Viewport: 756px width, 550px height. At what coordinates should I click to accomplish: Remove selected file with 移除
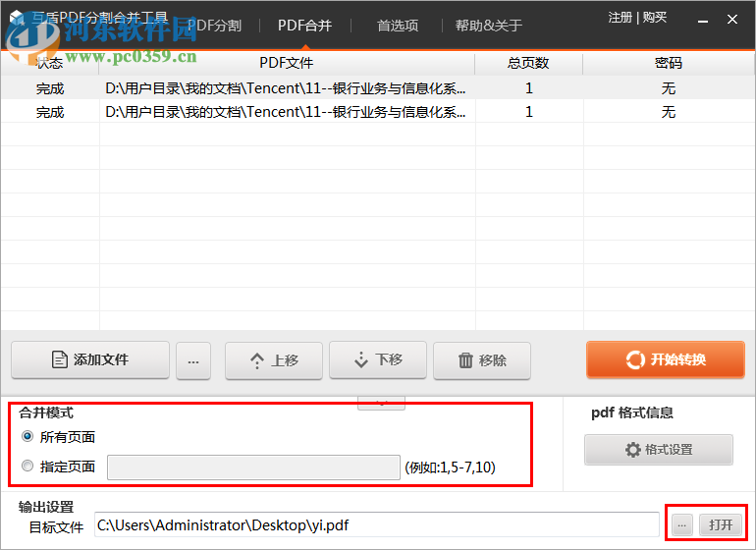(482, 360)
